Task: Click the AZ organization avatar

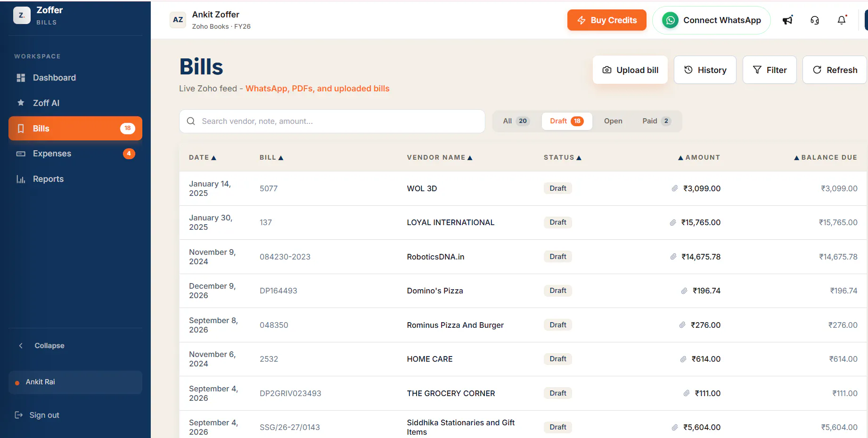Action: click(178, 20)
